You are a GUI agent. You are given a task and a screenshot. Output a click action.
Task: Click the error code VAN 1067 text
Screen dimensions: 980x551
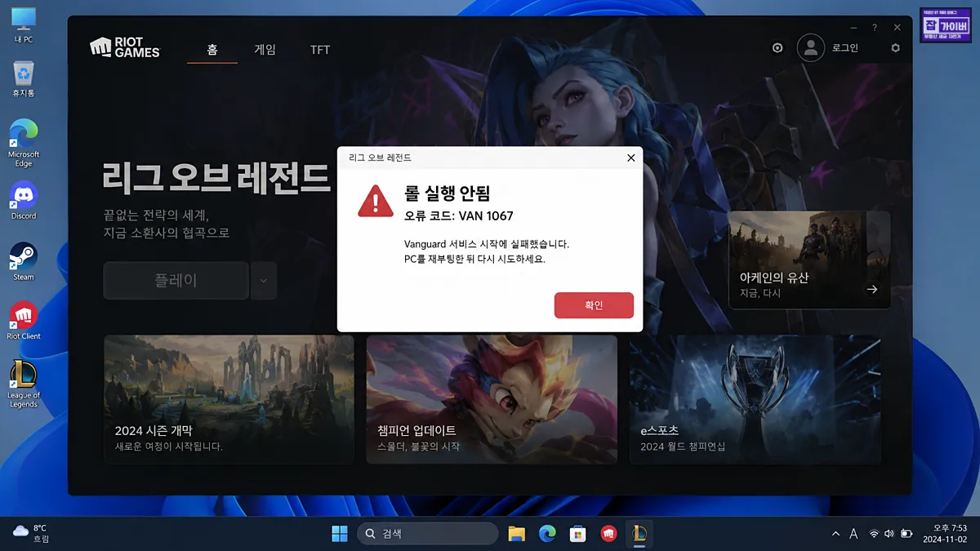[x=459, y=216]
